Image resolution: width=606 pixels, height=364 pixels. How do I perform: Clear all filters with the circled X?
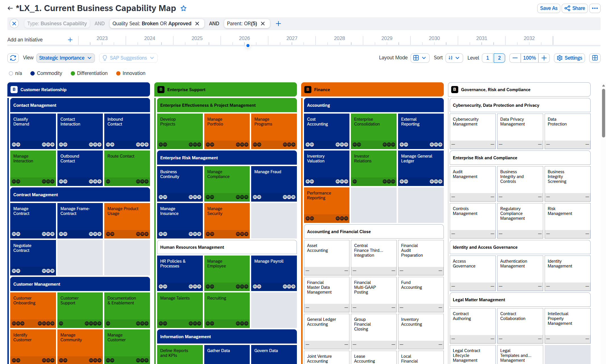click(x=14, y=24)
